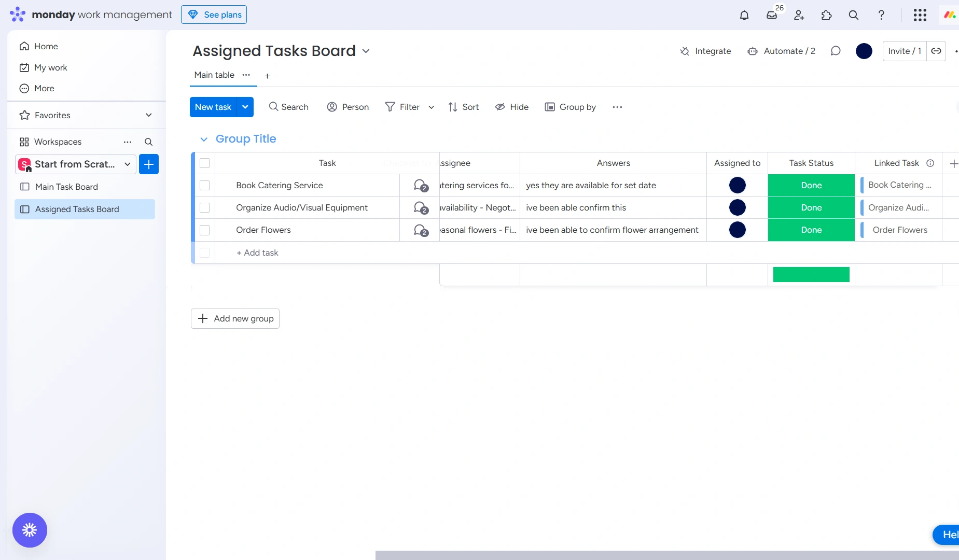This screenshot has height=560, width=959.
Task: Switch to the Main table tab
Action: [214, 75]
